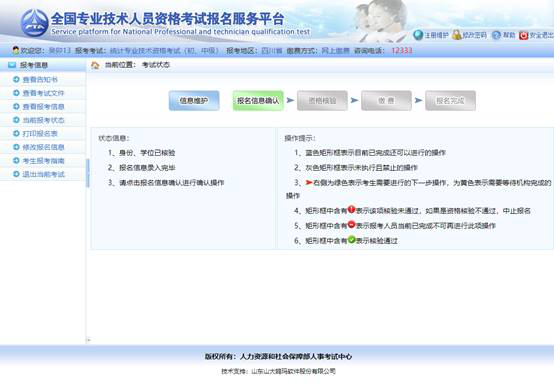Click the 修改密码 lock icon
Image resolution: width=554 pixels, height=383 pixels.
pyautogui.click(x=457, y=35)
